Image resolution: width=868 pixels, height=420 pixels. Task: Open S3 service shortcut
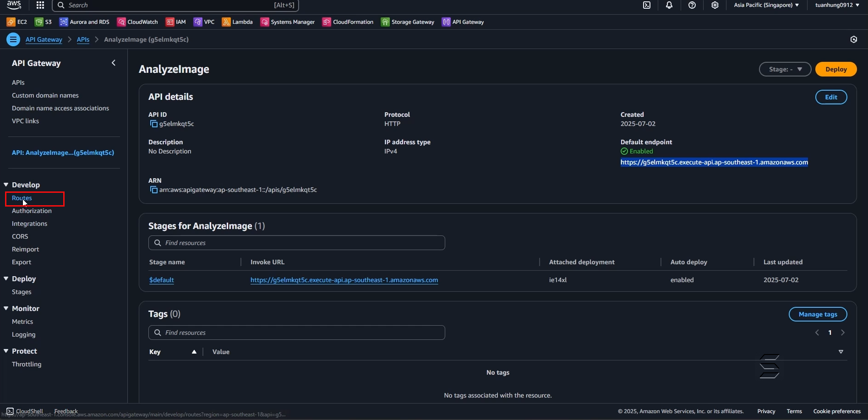point(43,22)
